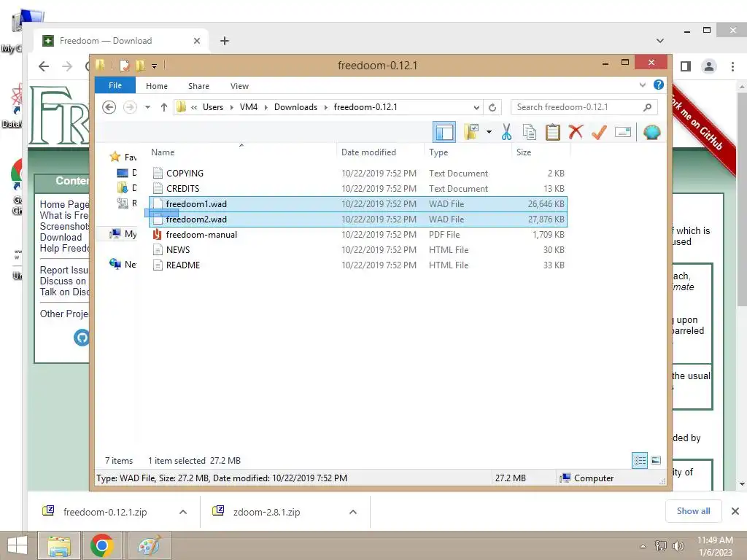747x560 pixels.
Task: Click the Copy icon in Explorer toolbar
Action: click(x=530, y=132)
